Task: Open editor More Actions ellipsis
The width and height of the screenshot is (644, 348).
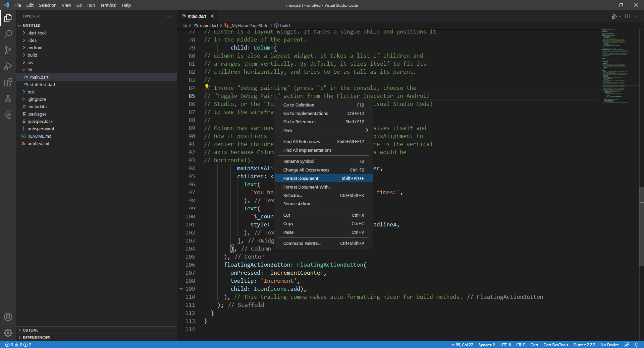Action: coord(636,16)
